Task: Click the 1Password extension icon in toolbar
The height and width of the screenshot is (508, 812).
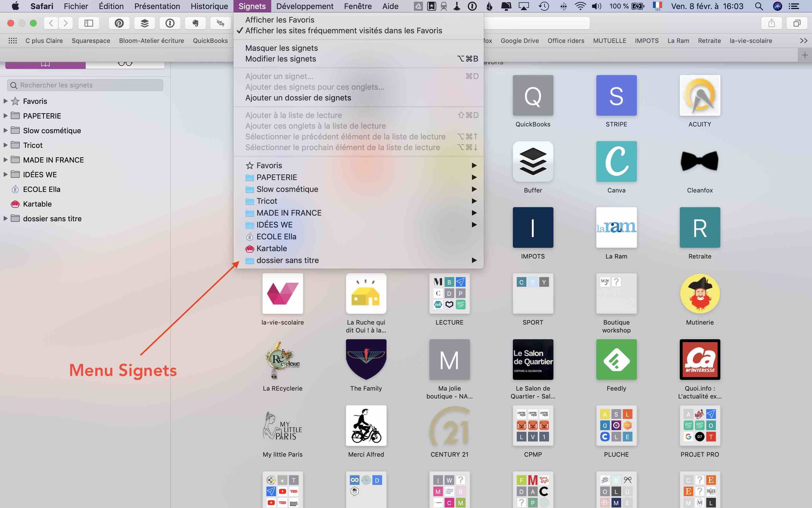Action: click(170, 23)
